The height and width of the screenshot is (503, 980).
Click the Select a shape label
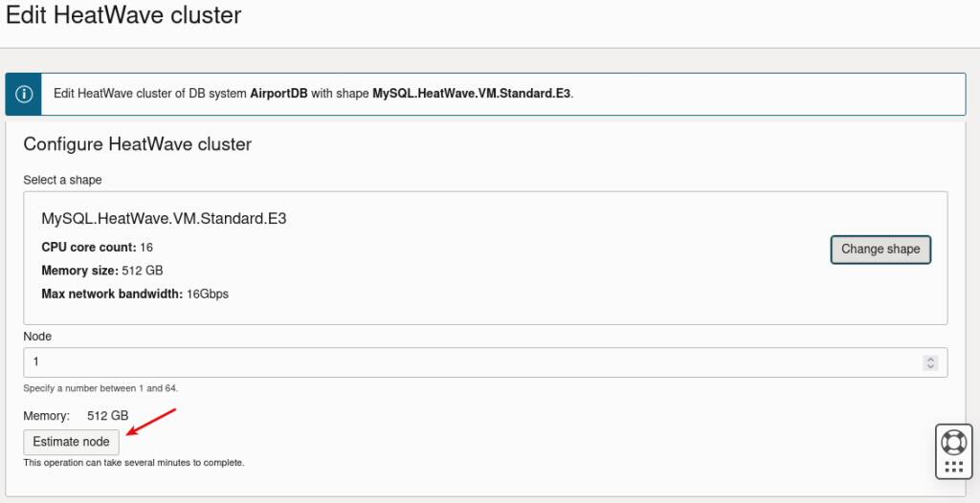click(62, 180)
